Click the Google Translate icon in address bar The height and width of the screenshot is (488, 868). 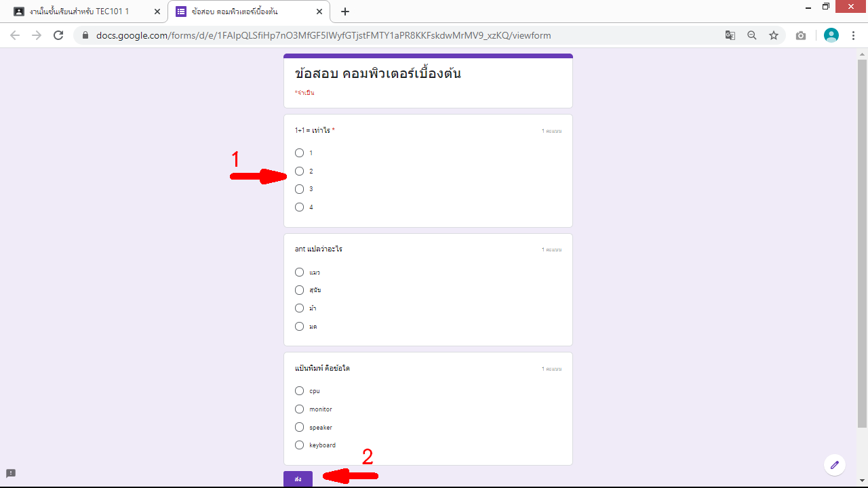pyautogui.click(x=730, y=35)
